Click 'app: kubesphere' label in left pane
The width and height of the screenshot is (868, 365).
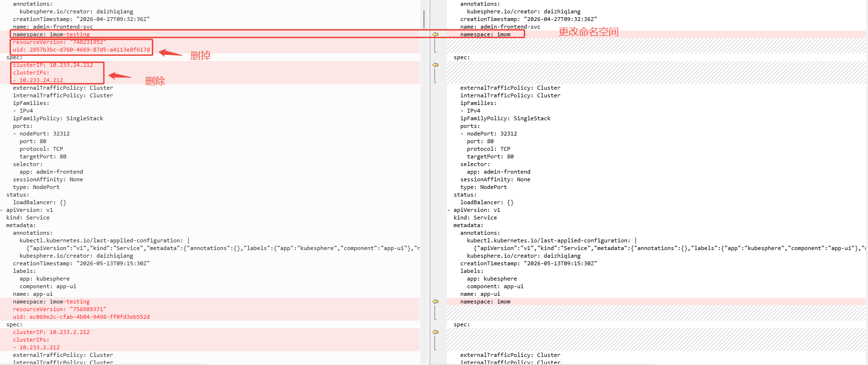click(44, 279)
